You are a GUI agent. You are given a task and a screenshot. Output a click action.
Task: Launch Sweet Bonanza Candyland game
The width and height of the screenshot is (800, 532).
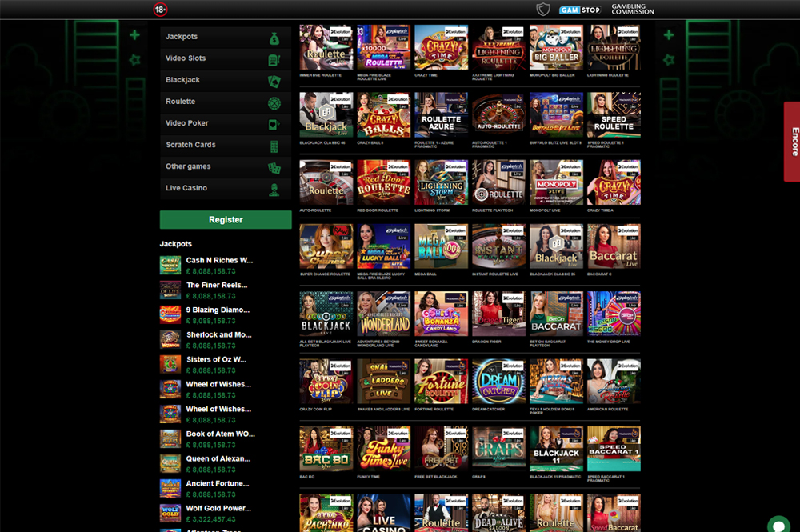[442, 314]
